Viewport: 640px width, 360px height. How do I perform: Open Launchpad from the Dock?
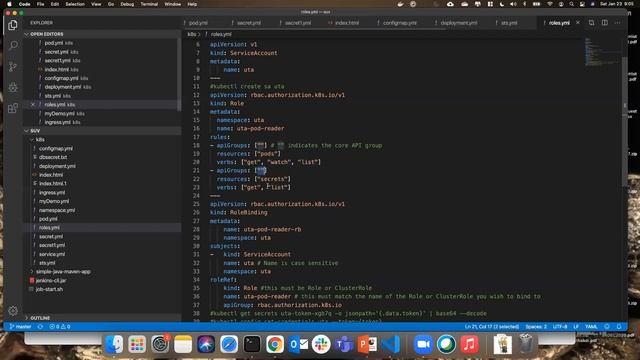pos(137,344)
